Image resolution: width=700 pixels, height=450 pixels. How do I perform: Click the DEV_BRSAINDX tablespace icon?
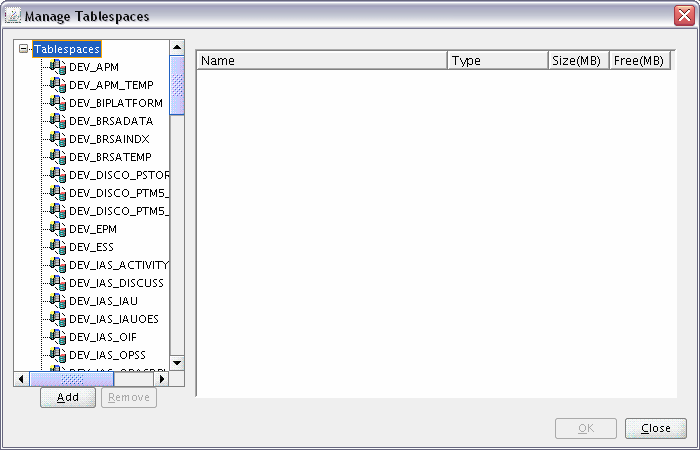(x=58, y=139)
